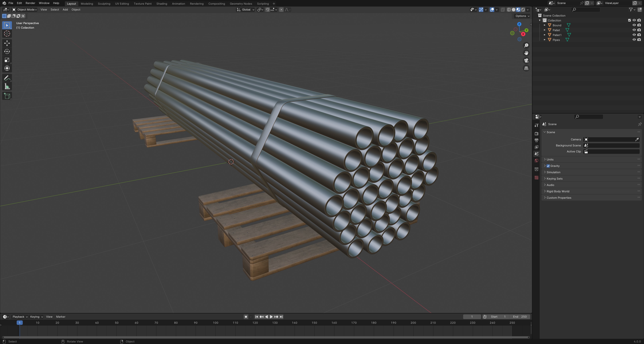
Task: Open the Texture properties tab
Action: [536, 178]
